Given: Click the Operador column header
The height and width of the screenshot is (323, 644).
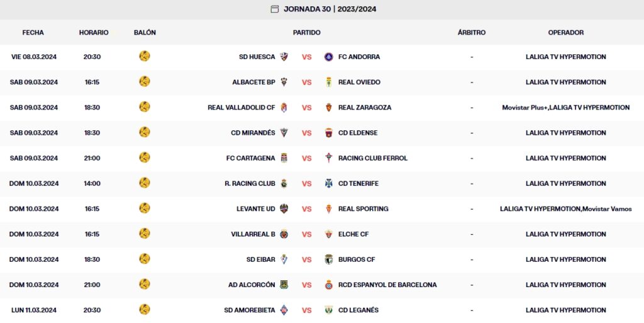Looking at the screenshot, I should pos(565,32).
